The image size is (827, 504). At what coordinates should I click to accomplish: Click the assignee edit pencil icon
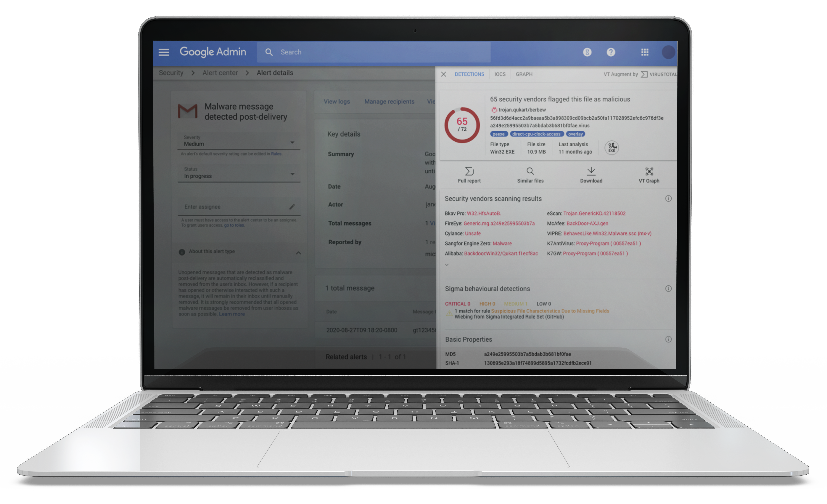tap(292, 207)
